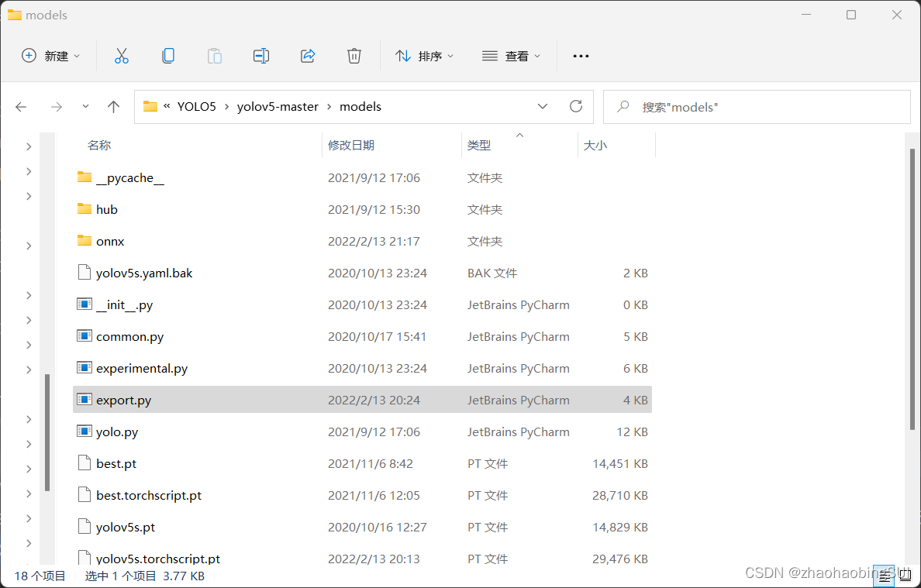The width and height of the screenshot is (921, 588).
Task: Click the Copy icon in toolbar
Action: [x=168, y=56]
